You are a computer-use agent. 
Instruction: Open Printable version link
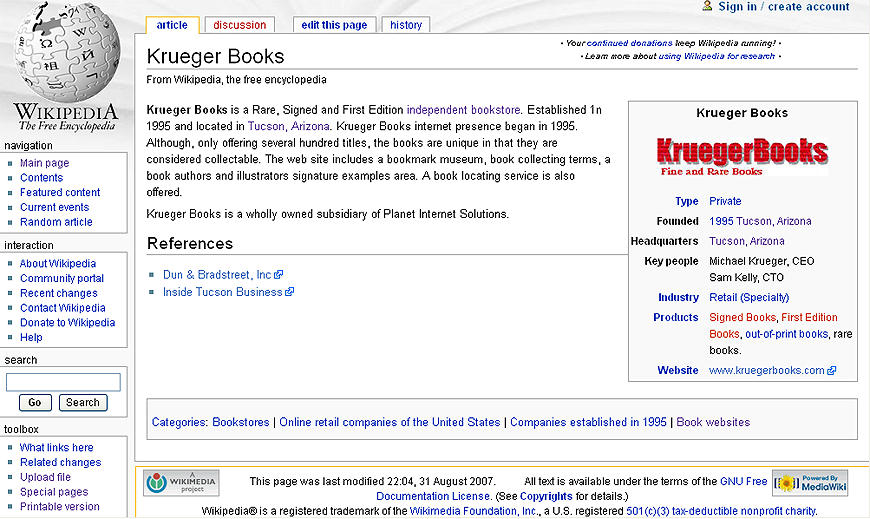(x=59, y=506)
